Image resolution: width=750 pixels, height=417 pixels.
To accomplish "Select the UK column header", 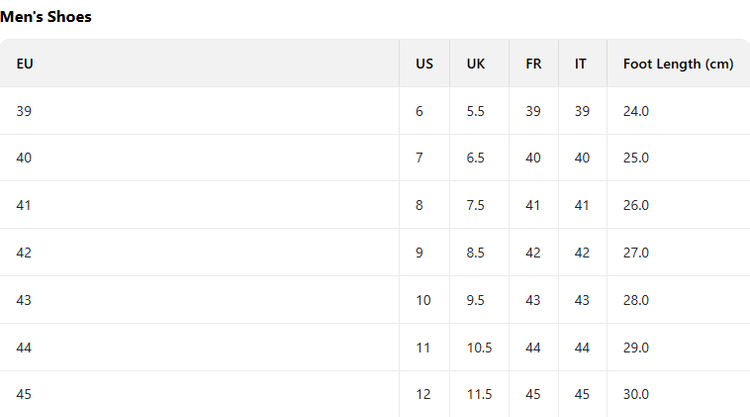I will point(476,64).
